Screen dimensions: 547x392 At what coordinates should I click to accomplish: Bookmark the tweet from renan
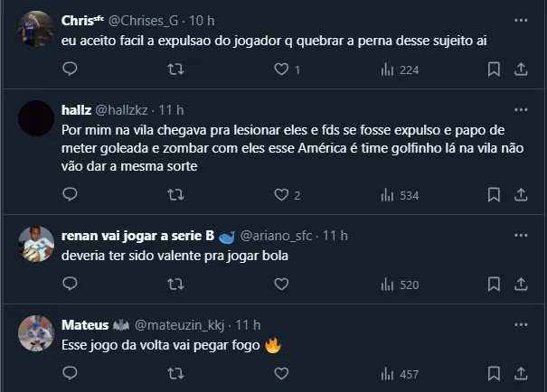pos(495,284)
